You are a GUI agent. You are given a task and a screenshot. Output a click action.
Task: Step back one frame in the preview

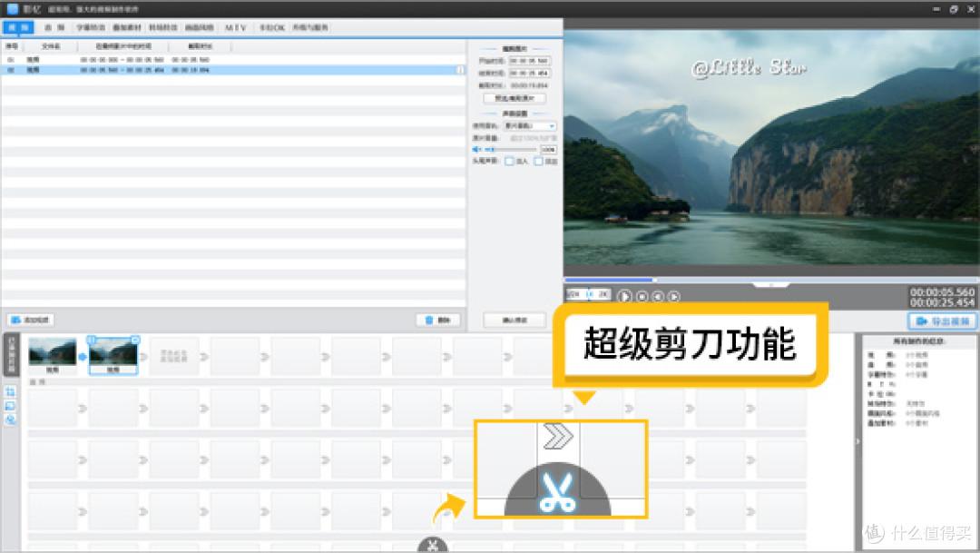[658, 297]
